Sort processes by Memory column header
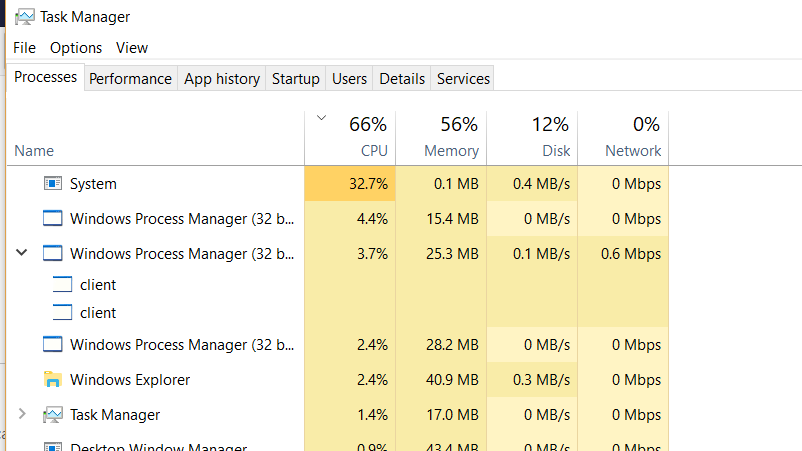Viewport: 802px width, 451px height. (x=441, y=138)
